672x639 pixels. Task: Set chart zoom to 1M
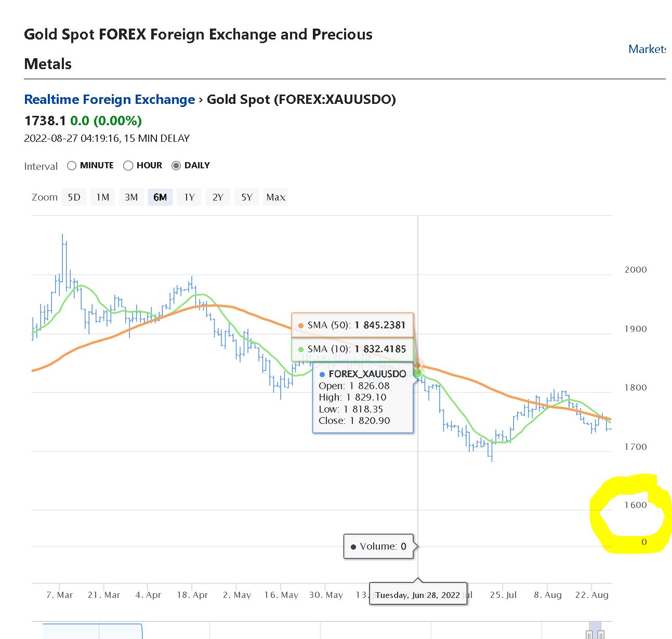point(103,197)
